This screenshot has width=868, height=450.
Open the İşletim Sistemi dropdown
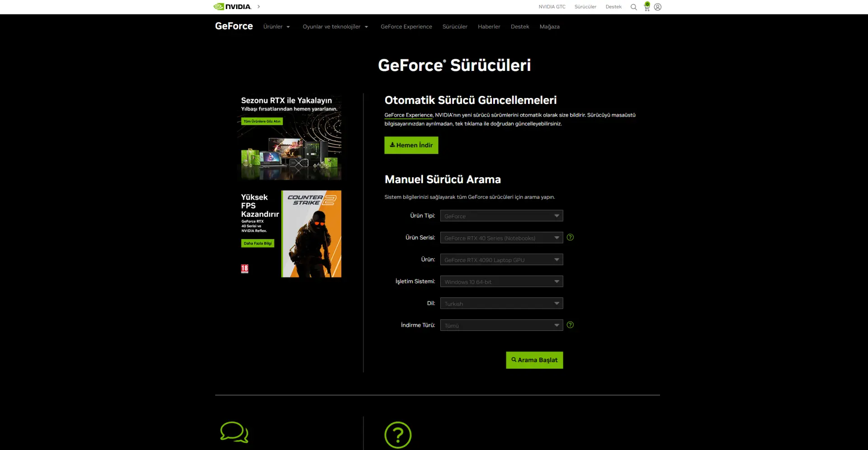tap(501, 281)
